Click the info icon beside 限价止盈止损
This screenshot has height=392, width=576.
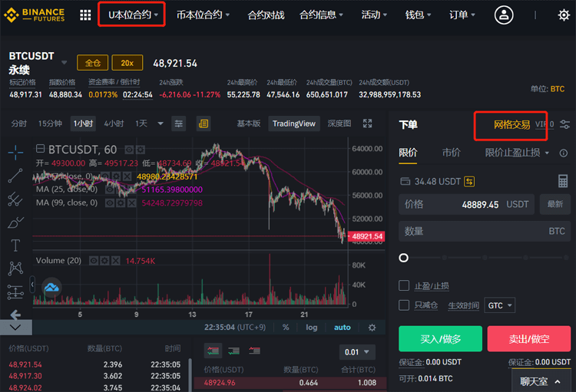click(x=563, y=153)
